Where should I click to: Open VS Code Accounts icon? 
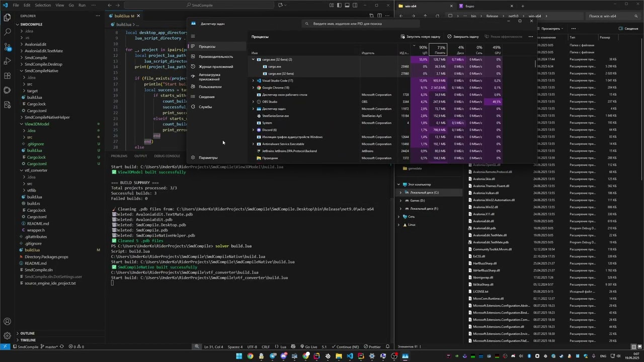click(x=7, y=322)
